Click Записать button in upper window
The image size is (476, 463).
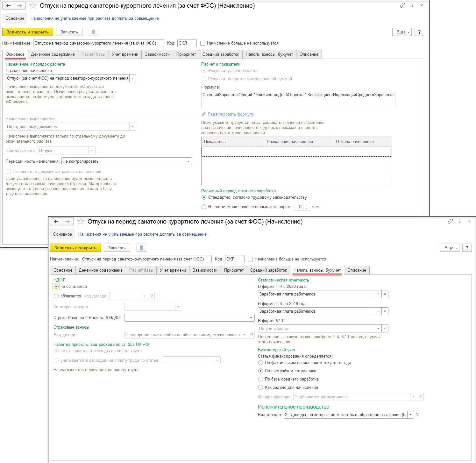(69, 32)
